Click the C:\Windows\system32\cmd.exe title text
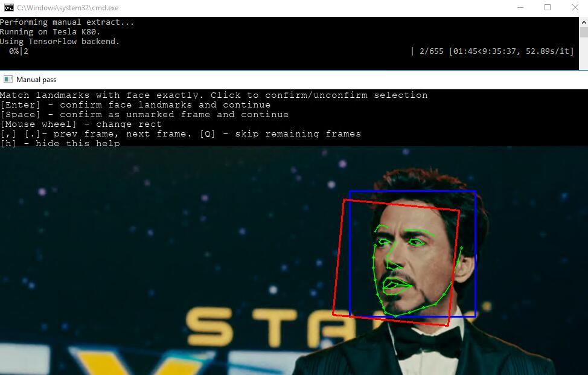The image size is (588, 375). (68, 7)
